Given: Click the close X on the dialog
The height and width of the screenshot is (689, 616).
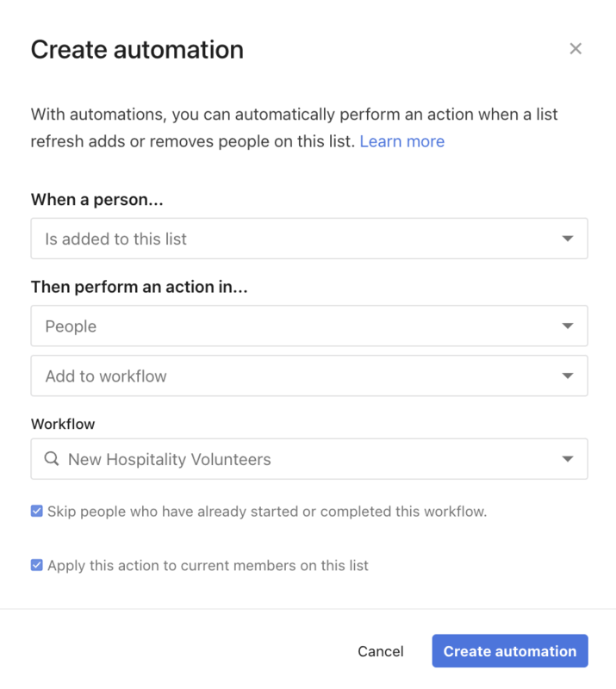Looking at the screenshot, I should tap(576, 48).
